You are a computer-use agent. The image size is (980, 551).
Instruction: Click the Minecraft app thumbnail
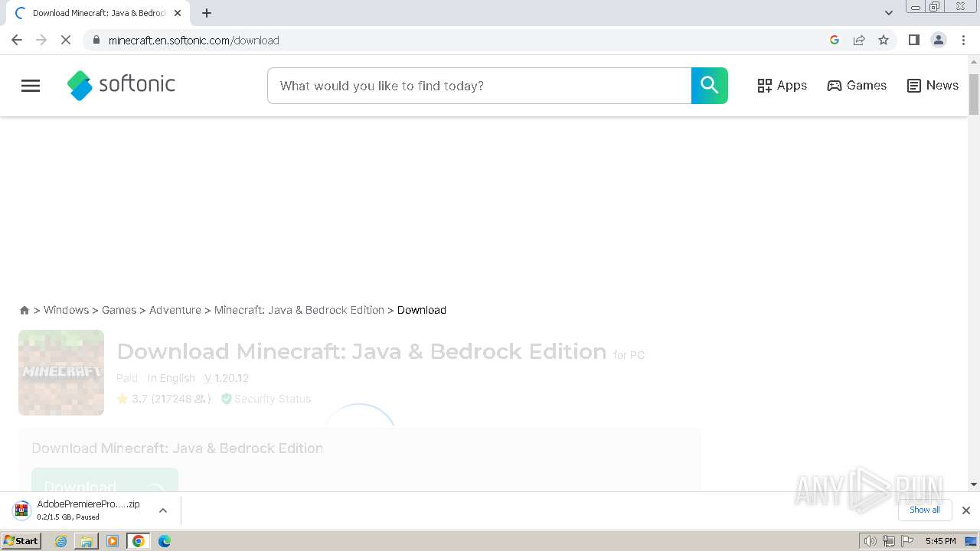click(61, 373)
